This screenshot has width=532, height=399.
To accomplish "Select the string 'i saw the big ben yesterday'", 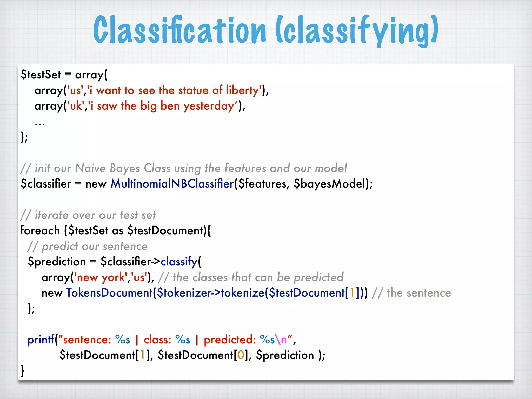I will click(x=163, y=106).
